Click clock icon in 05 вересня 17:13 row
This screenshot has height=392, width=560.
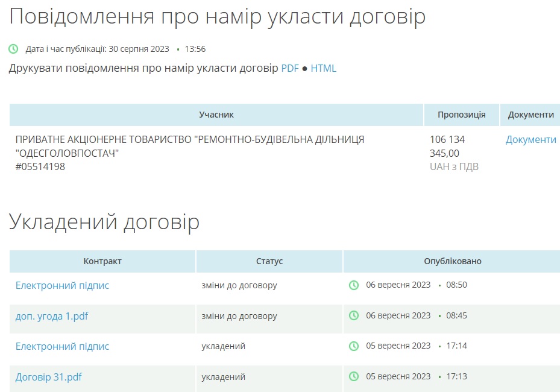(x=354, y=376)
